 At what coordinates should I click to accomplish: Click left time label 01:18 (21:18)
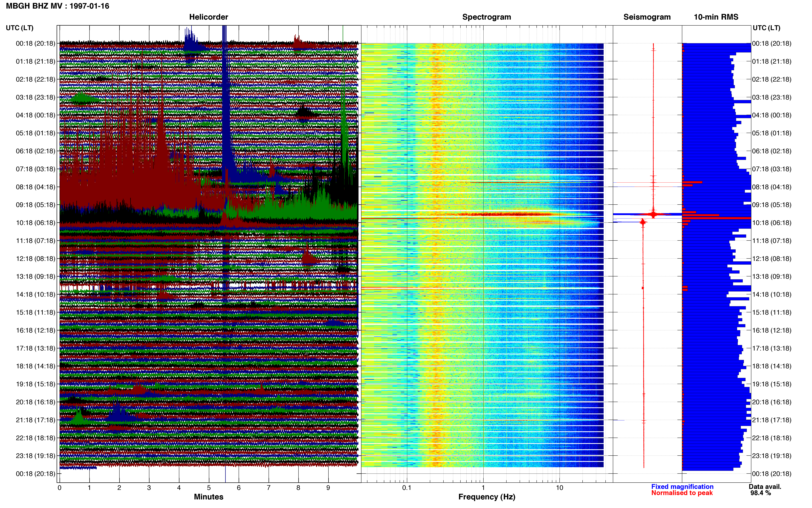[36, 61]
